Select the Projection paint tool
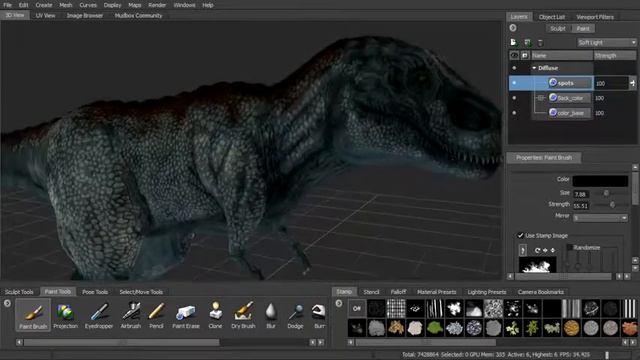Image resolution: width=640 pixels, height=360 pixels. [x=65, y=315]
